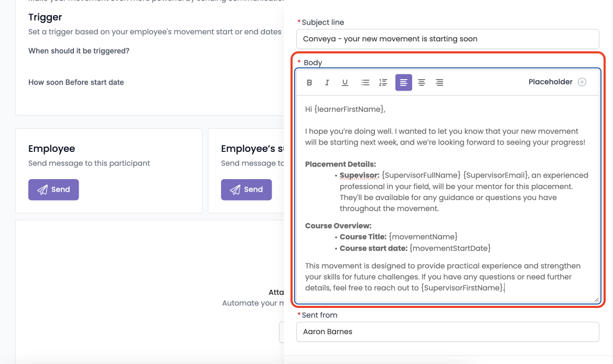Click the Course Overview heading
This screenshot has width=613, height=364.
pyautogui.click(x=338, y=226)
